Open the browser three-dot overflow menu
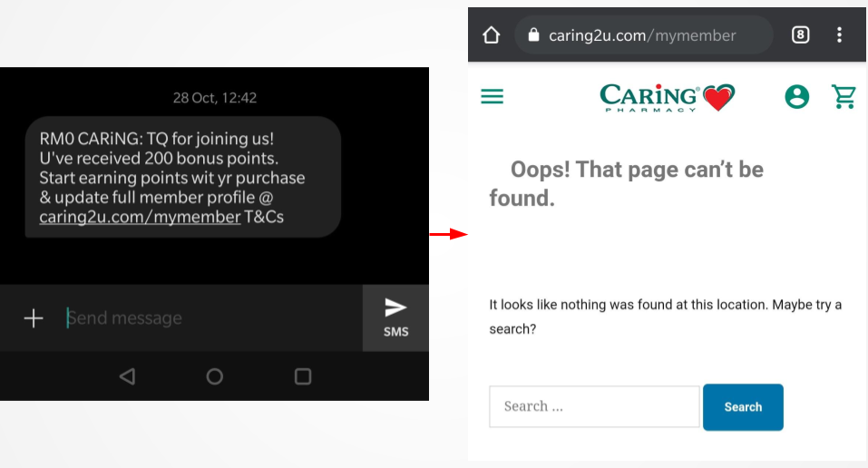The image size is (868, 468). 839,34
